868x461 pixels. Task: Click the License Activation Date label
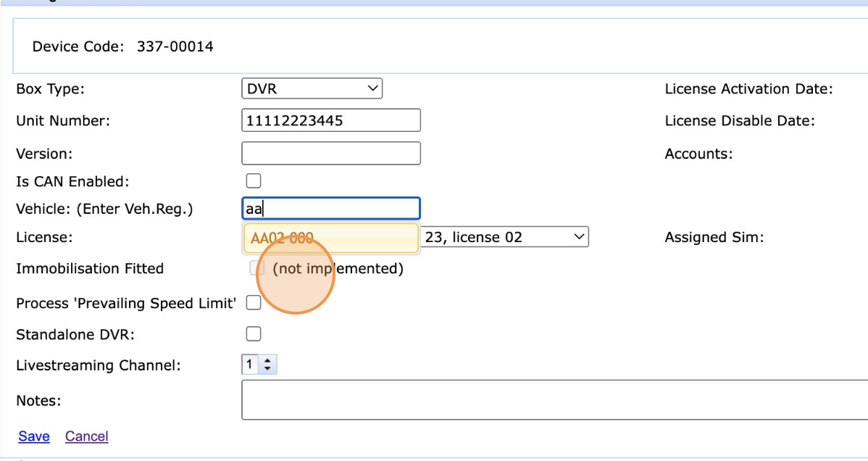coord(748,89)
